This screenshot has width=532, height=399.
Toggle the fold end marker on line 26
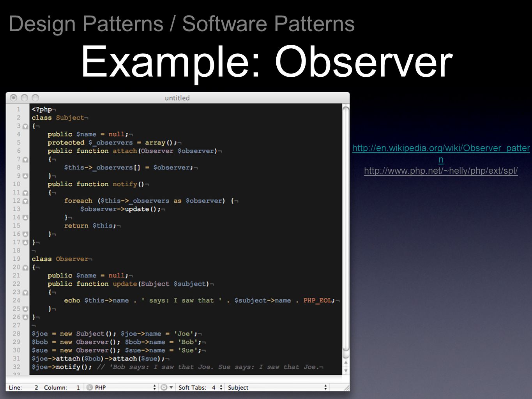coord(25,317)
